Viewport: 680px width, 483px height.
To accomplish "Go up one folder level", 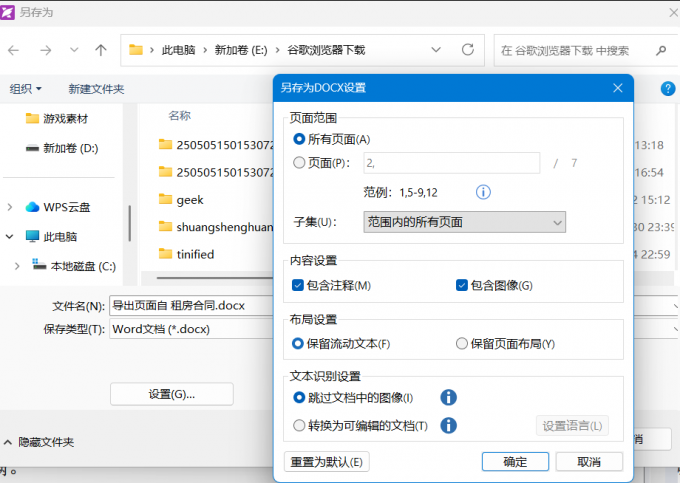I will (x=101, y=50).
